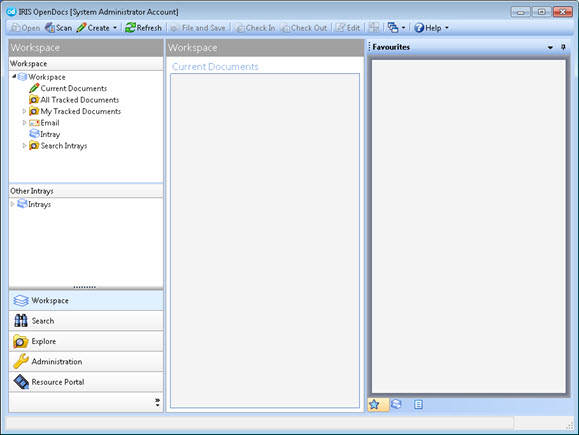Image resolution: width=579 pixels, height=435 pixels.
Task: Expand the My Tracked Documents node
Action: click(x=24, y=111)
